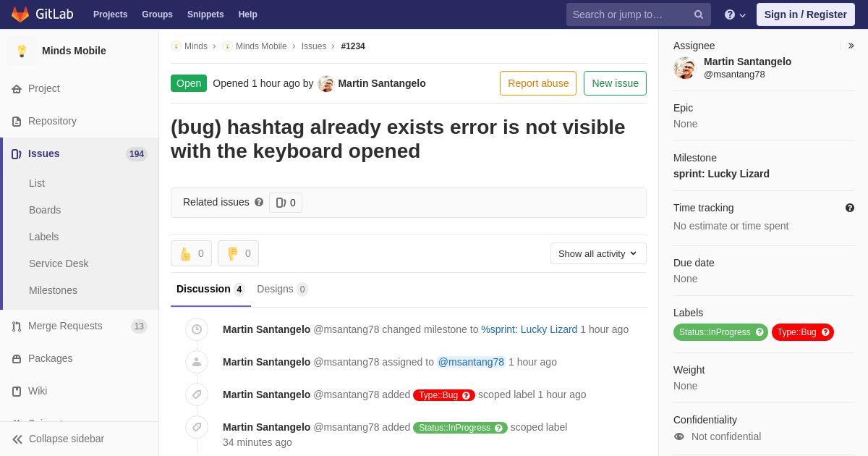Open Milestones in the Issues submenu
868x456 pixels.
53,290
